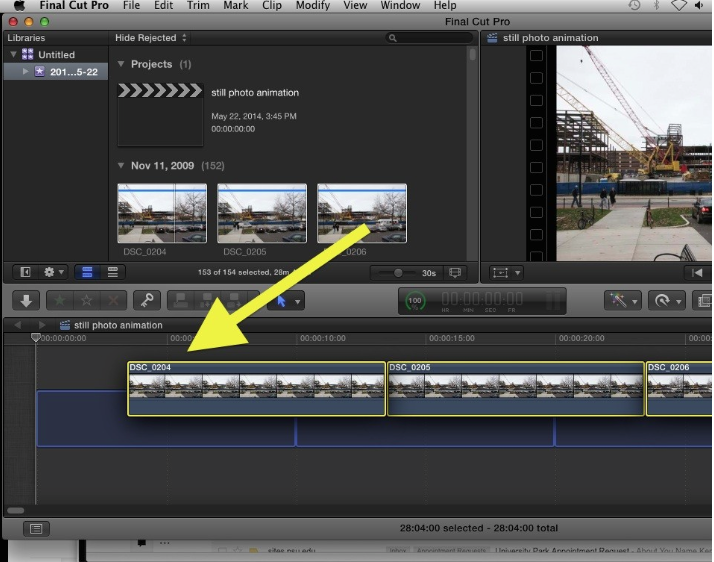Open the Clip menu
This screenshot has height=562, width=714.
272,5
